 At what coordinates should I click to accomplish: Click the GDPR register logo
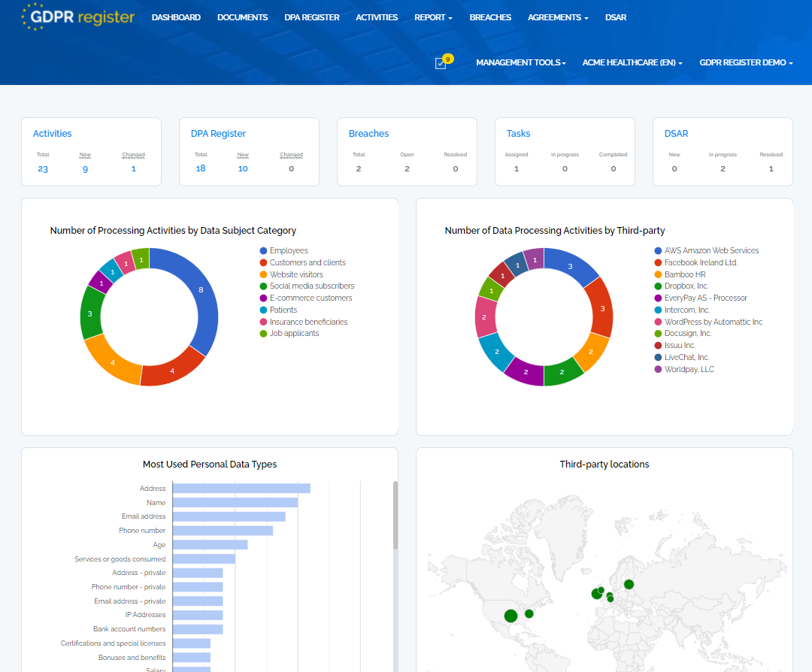(x=78, y=17)
